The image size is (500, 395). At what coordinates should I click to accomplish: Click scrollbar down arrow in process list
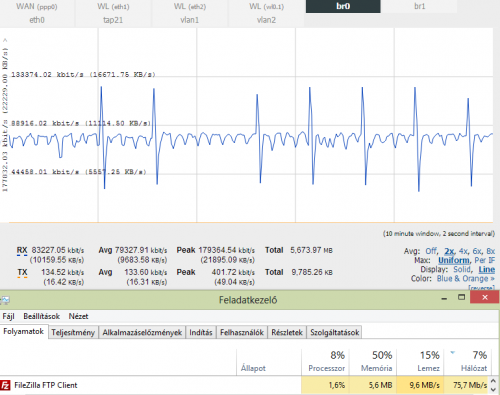tap(494, 389)
